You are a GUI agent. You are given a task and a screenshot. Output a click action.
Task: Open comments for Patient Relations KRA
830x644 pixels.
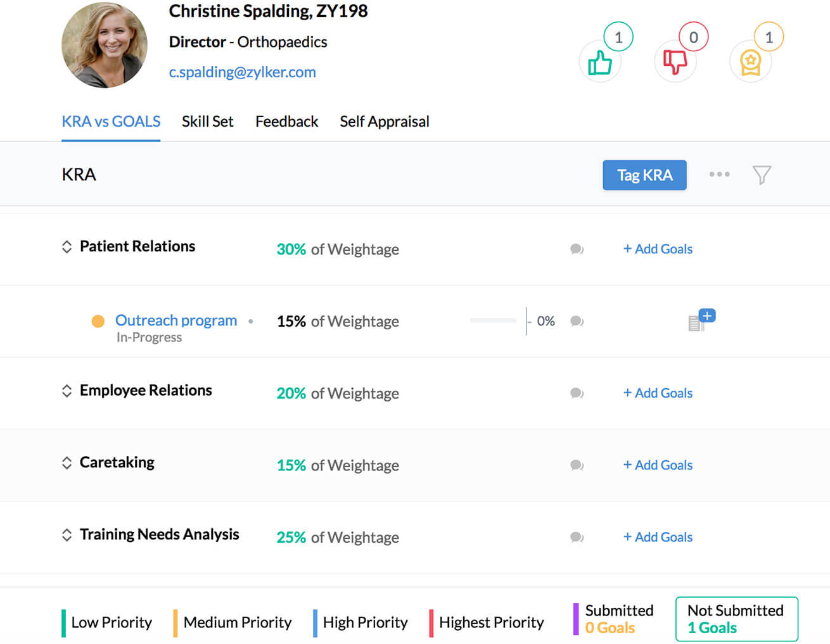577,249
